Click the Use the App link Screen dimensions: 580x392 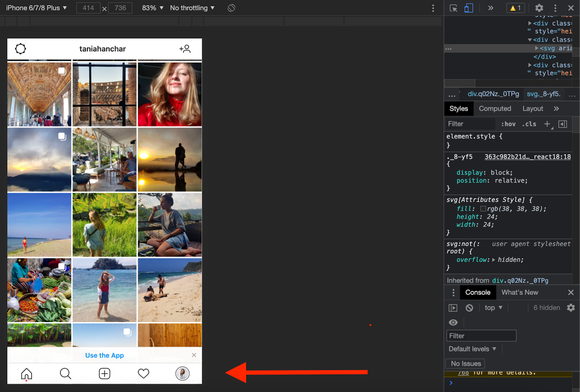[104, 355]
